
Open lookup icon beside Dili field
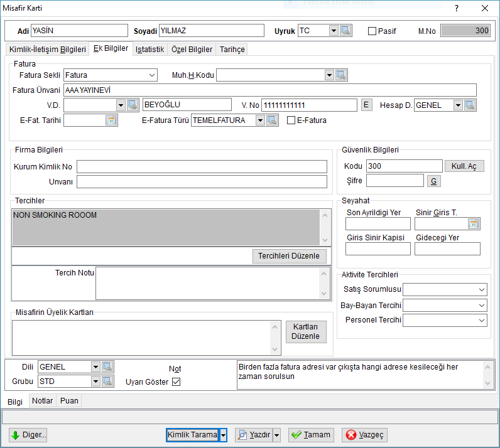(x=107, y=367)
